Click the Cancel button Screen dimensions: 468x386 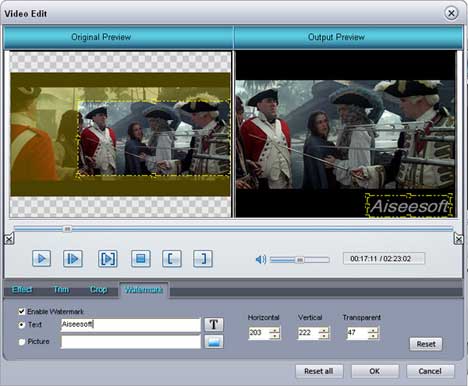430,371
